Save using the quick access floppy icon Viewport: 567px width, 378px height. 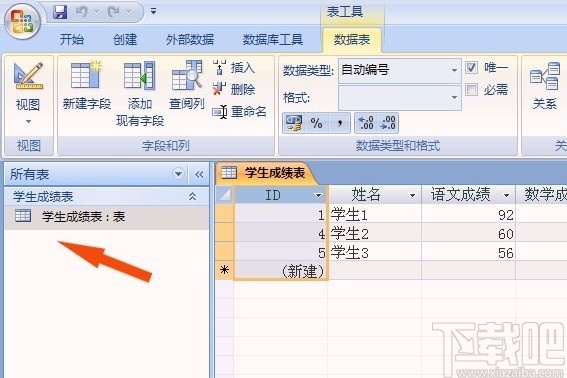pos(60,12)
